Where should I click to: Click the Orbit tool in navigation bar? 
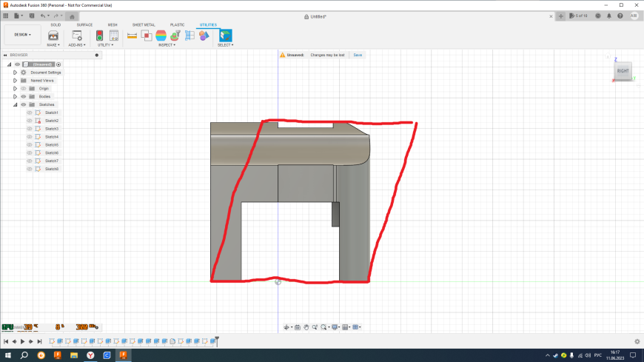click(x=286, y=327)
